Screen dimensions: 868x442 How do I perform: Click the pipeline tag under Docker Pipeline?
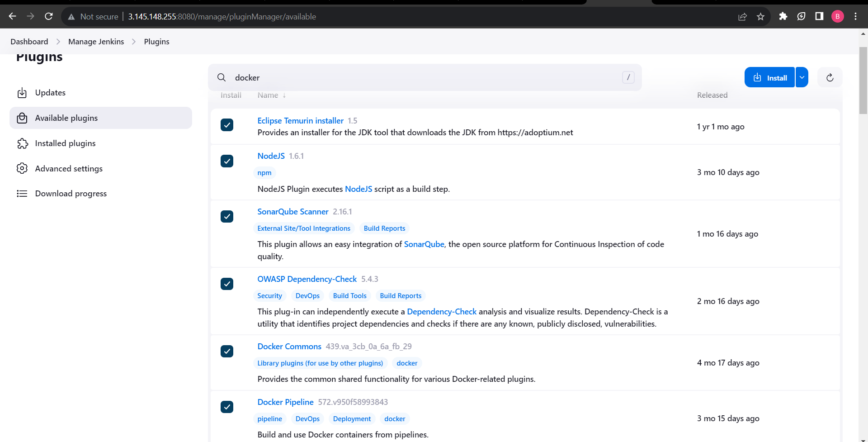[269, 419]
